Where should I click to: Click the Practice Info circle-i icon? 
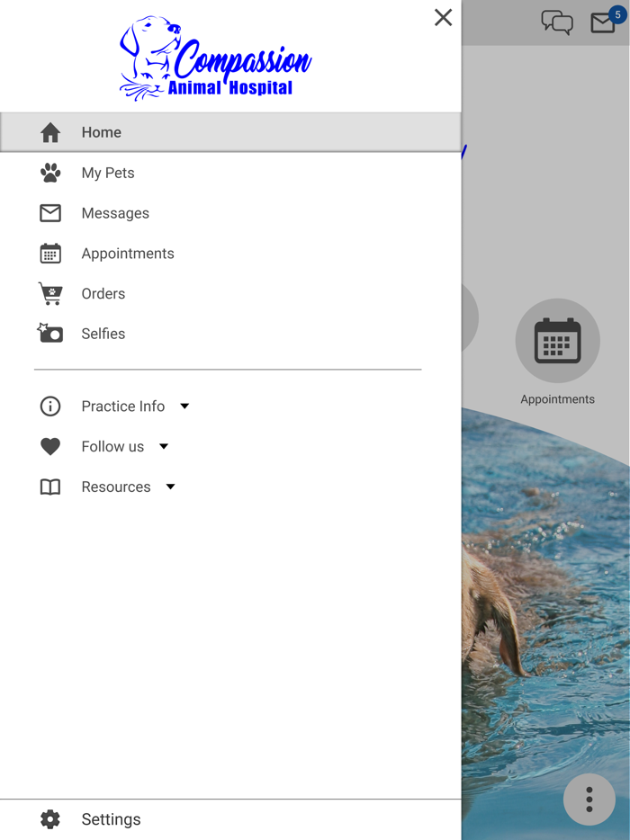[x=50, y=407]
